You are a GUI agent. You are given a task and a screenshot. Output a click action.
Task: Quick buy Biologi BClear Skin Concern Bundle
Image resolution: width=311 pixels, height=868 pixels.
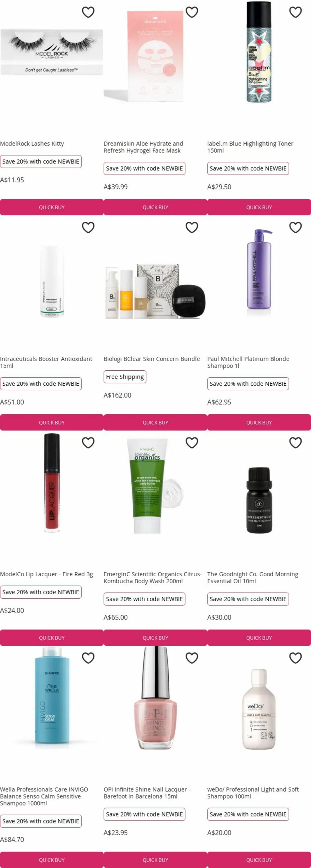(x=155, y=422)
